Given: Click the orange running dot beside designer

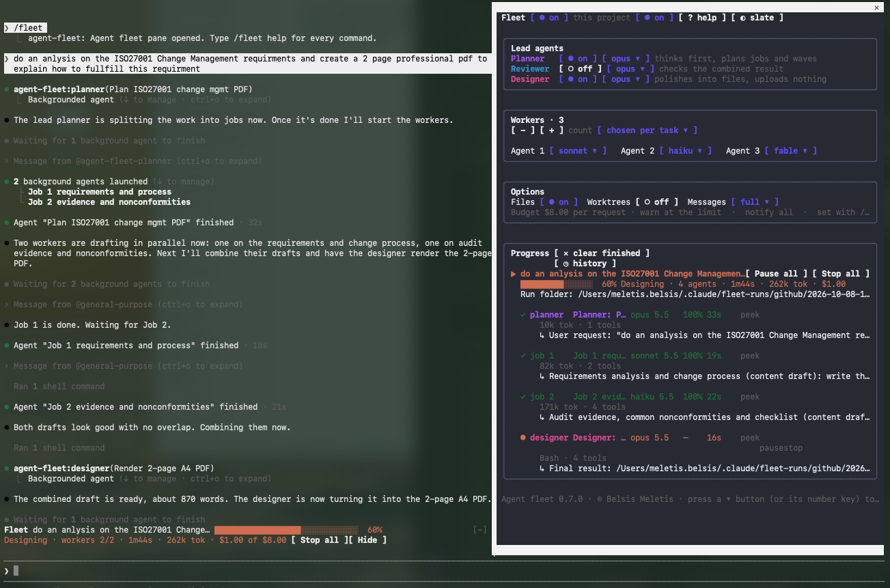Looking at the screenshot, I should tap(523, 438).
